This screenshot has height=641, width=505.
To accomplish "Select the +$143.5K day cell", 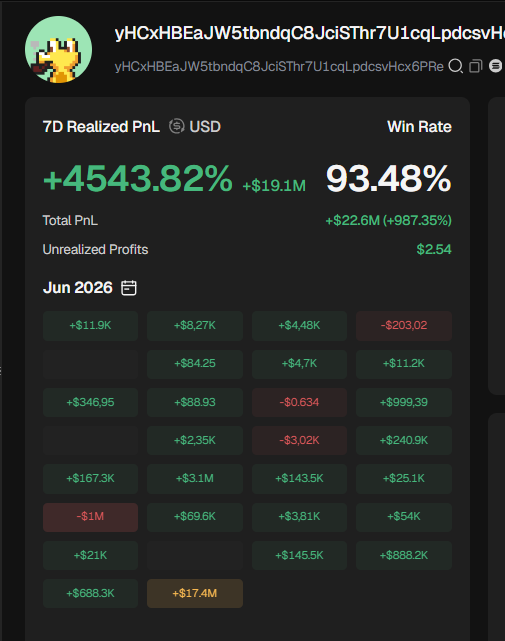I will (x=299, y=479).
